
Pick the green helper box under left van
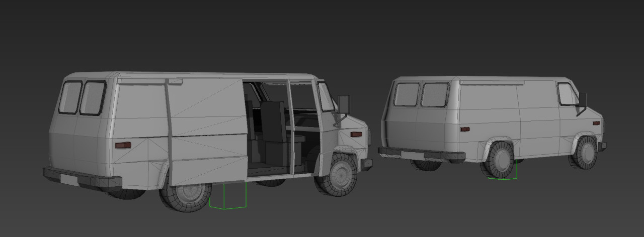point(228,196)
